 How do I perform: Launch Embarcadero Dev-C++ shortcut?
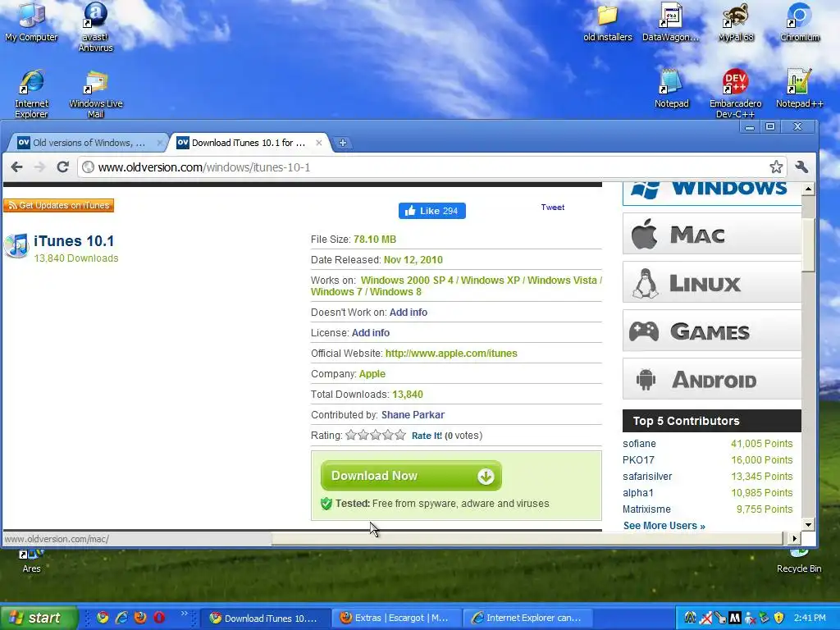click(x=735, y=94)
